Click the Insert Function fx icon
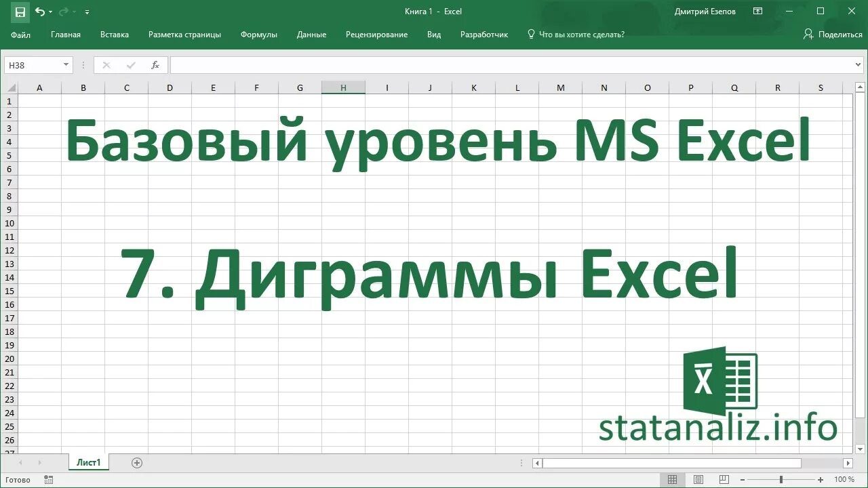868x488 pixels. coord(155,65)
